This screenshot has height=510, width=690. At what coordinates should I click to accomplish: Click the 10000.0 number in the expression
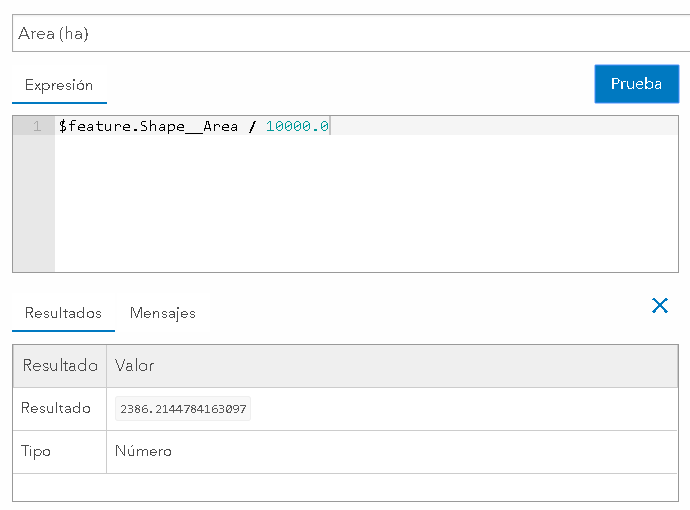coord(297,126)
